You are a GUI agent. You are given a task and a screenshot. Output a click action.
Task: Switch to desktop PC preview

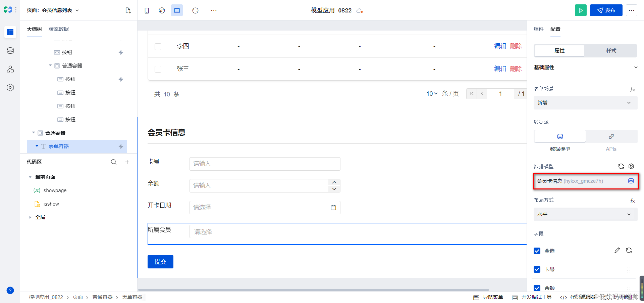tap(177, 10)
